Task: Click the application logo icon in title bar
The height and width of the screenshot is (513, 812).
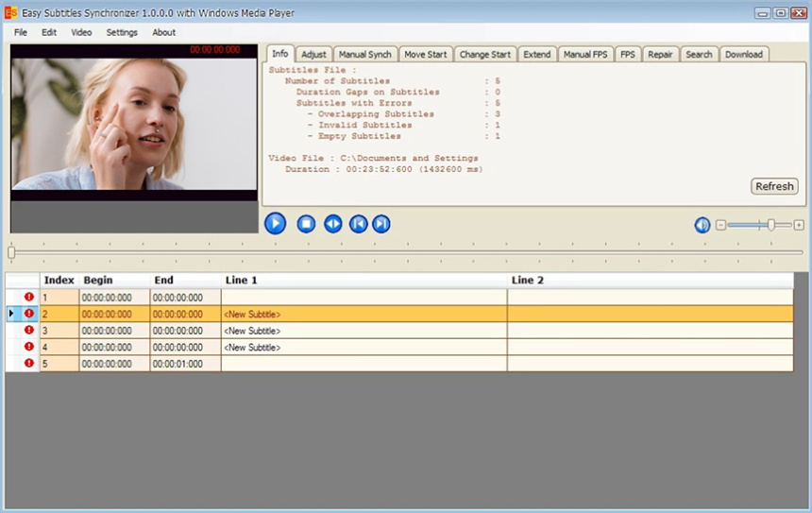Action: coord(10,12)
